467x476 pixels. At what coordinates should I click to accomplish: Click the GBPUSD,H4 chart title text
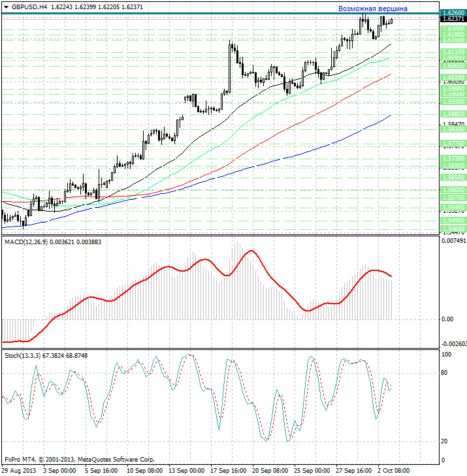[29, 7]
